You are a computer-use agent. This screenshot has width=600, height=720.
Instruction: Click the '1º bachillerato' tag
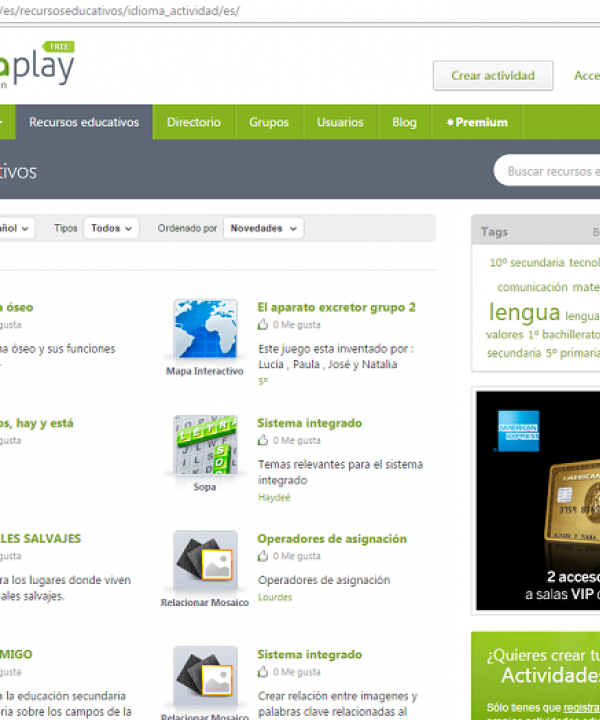pos(564,335)
